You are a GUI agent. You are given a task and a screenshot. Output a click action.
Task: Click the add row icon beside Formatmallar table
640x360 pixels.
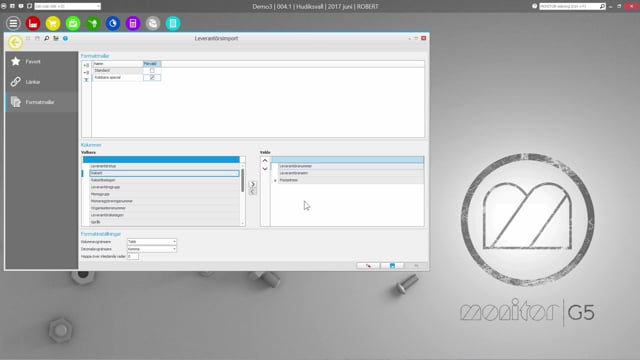point(86,65)
